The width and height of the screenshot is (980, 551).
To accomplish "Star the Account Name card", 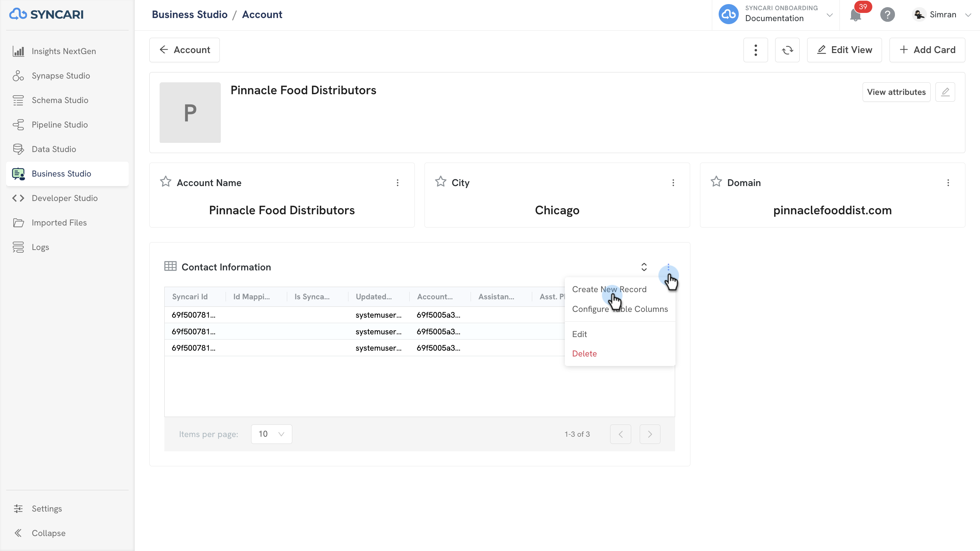I will tap(165, 181).
